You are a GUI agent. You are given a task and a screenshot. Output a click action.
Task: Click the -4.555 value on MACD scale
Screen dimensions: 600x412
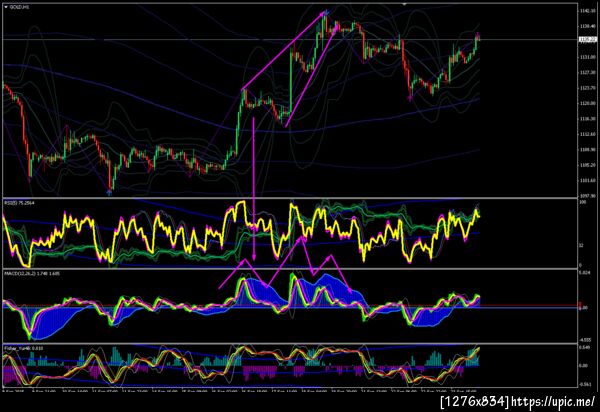click(584, 340)
